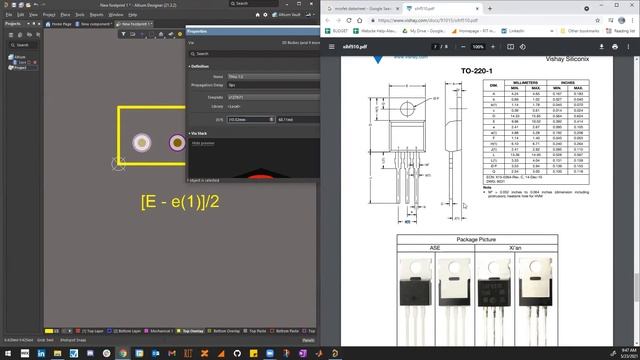640x360 pixels.
Task: Click the Projects panel search field
Action: (x=24, y=45)
